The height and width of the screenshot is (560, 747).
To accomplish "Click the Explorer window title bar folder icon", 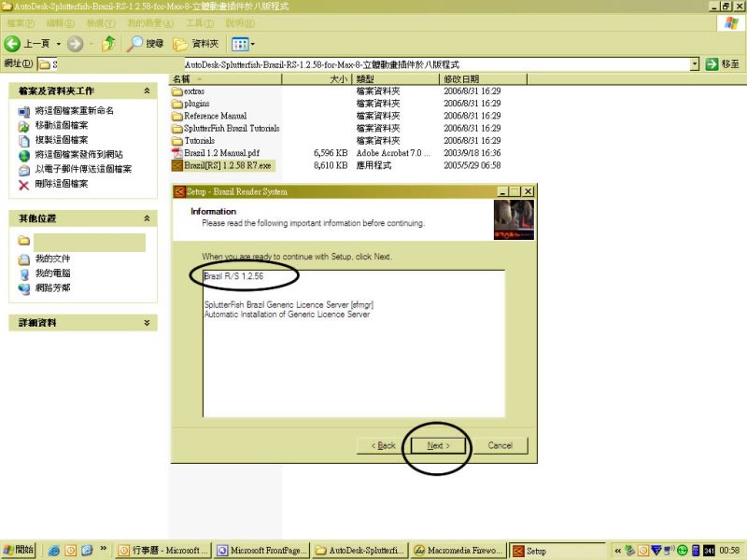I will click(x=7, y=7).
